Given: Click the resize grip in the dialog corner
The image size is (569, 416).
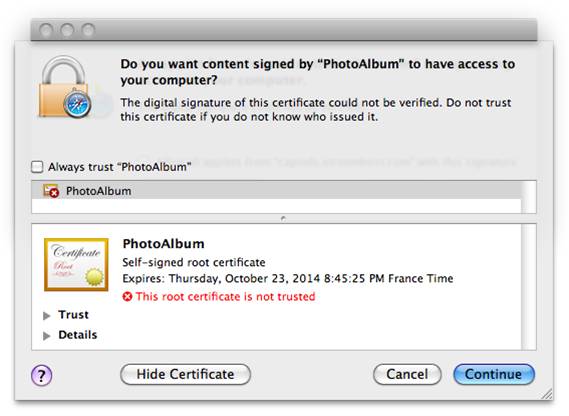Looking at the screenshot, I should coord(547,394).
